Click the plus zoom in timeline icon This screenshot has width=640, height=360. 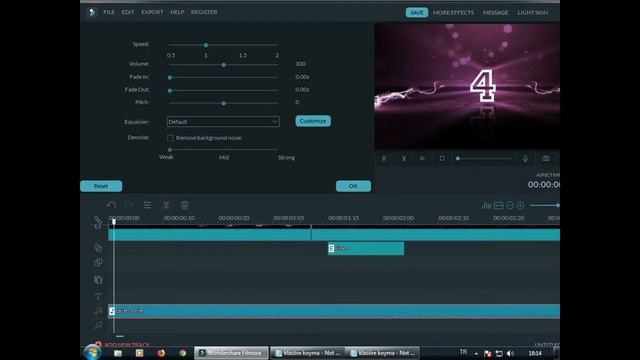(x=520, y=205)
